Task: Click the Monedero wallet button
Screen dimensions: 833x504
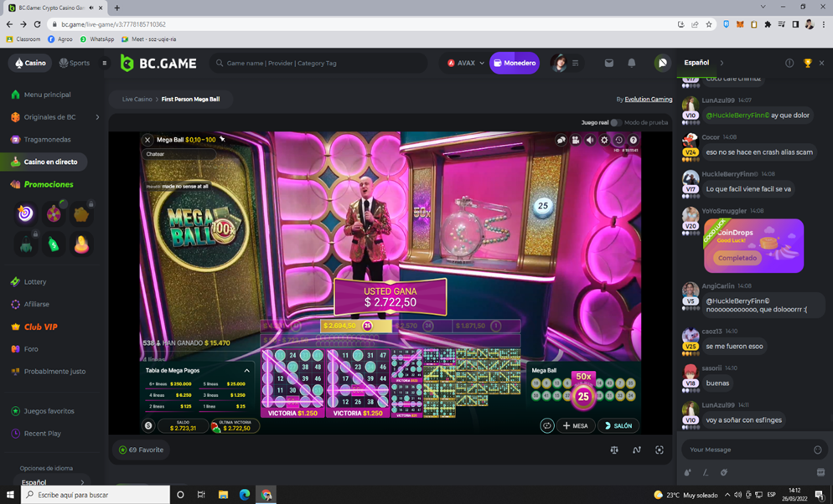Action: click(x=515, y=63)
